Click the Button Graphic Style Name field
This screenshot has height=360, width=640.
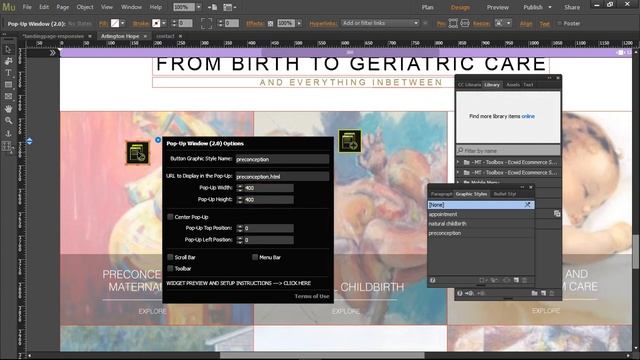pyautogui.click(x=282, y=159)
